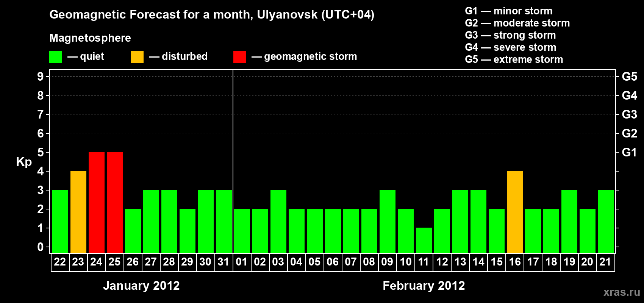644x303 pixels.
Task: Click the green quiet legend swatch
Action: pos(55,57)
